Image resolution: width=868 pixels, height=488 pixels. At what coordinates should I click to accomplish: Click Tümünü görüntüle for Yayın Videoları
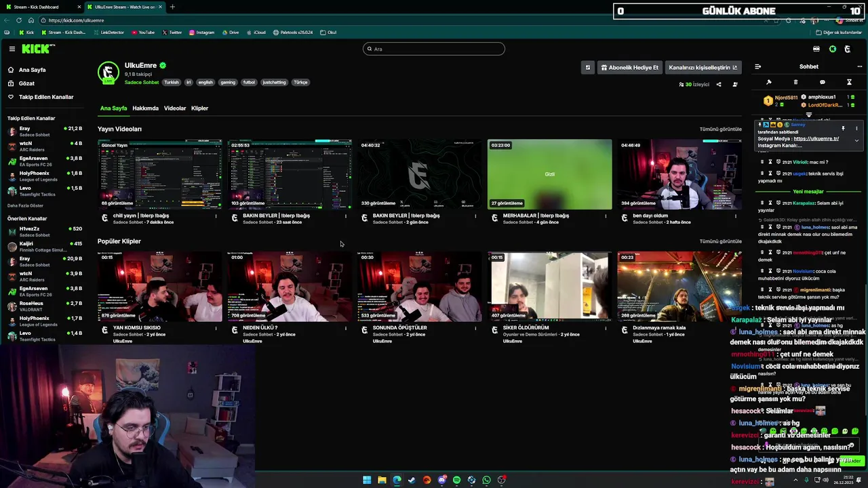coord(720,129)
